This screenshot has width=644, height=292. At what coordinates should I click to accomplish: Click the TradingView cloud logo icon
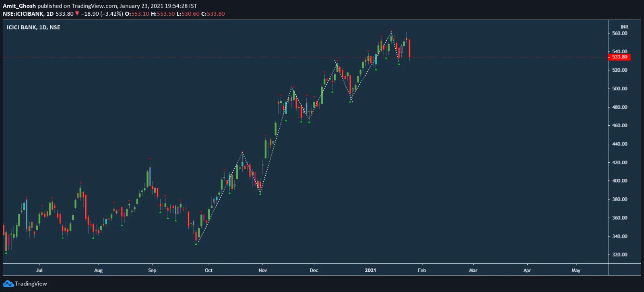(x=8, y=284)
